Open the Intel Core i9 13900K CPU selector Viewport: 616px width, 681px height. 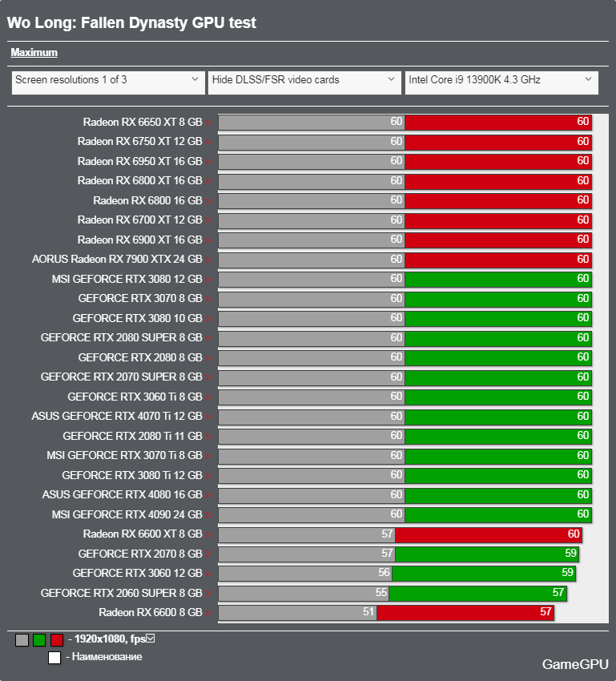[501, 80]
